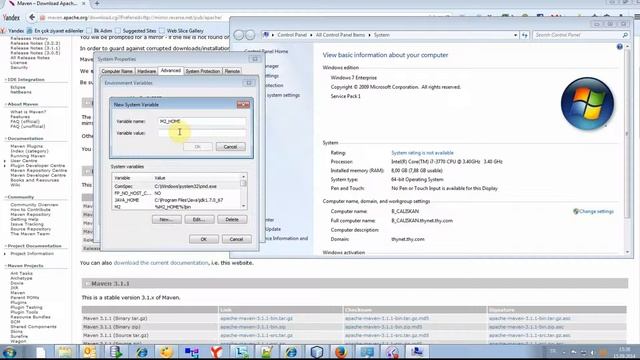Cancel the New System Variable dialog

coord(230,147)
